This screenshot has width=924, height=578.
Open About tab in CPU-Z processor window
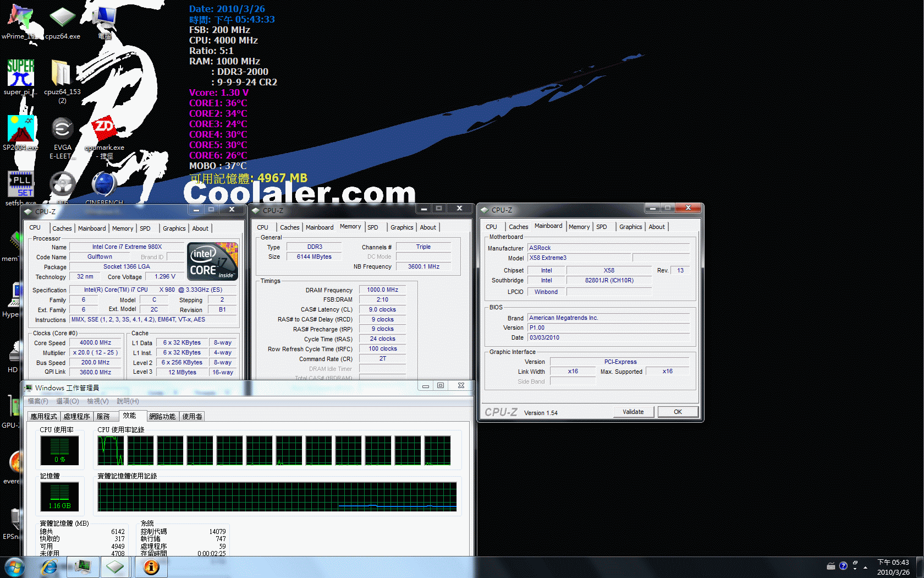point(200,228)
